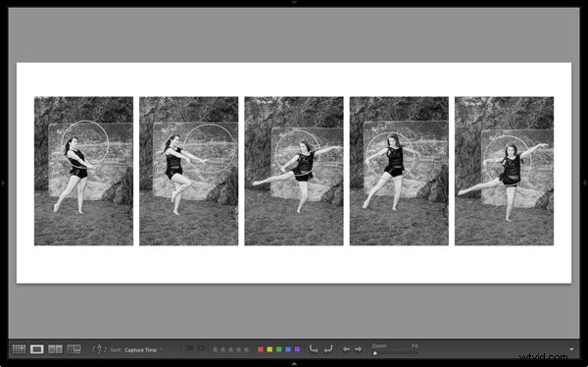This screenshot has width=588, height=367.
Task: Go to previous photo arrow
Action: (x=346, y=349)
